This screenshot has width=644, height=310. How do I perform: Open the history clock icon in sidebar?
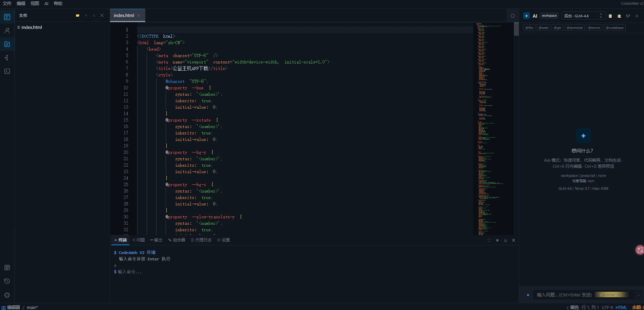pos(7,281)
